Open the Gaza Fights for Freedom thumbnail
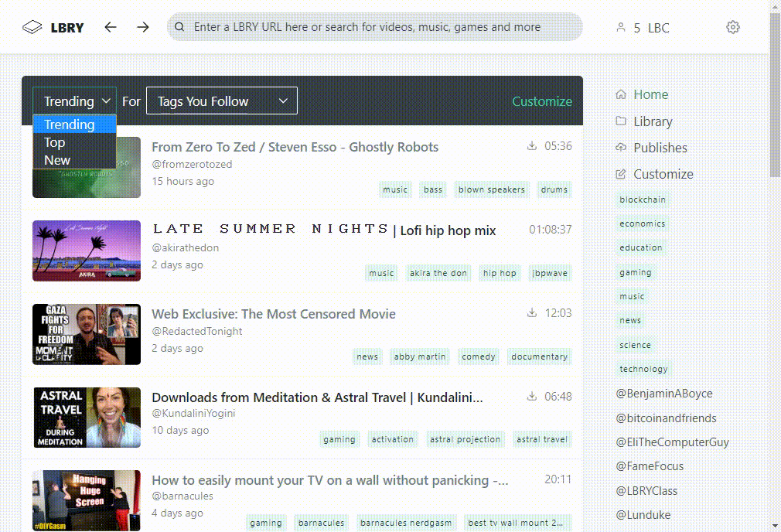The width and height of the screenshot is (781, 532). pos(87,334)
